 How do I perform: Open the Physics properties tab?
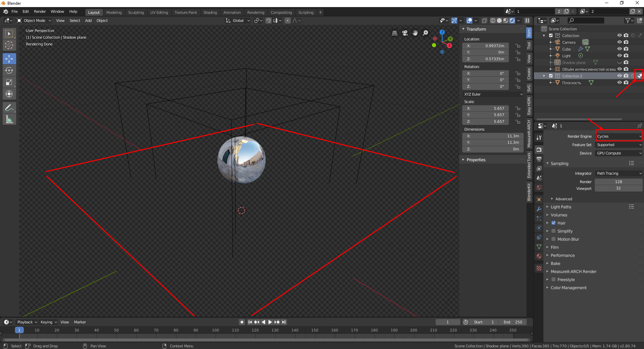[539, 228]
